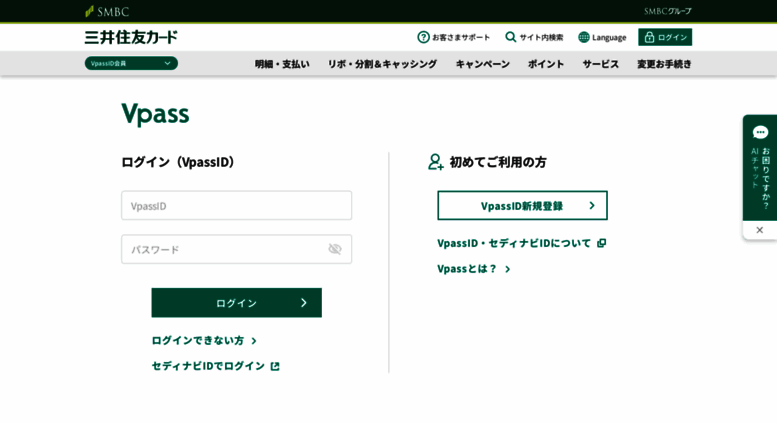Viewport: 777px width, 423px height.
Task: Click the ログイン lock button in header
Action: (665, 37)
